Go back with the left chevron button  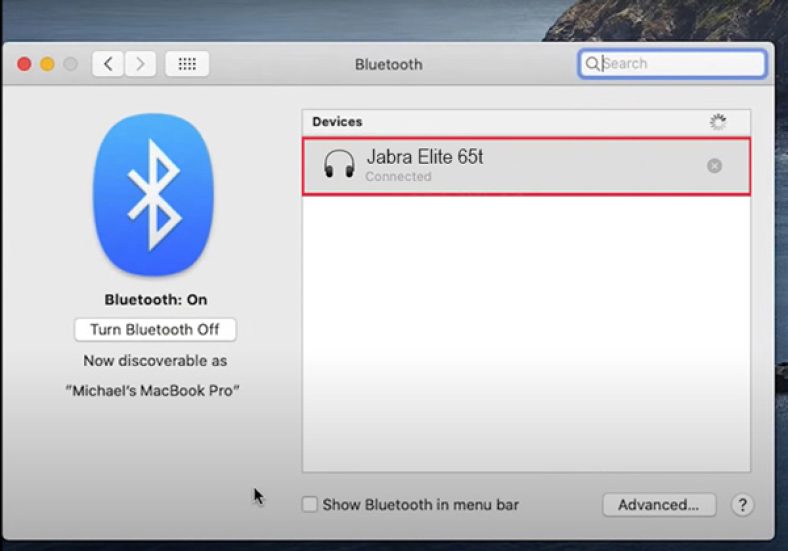point(108,64)
